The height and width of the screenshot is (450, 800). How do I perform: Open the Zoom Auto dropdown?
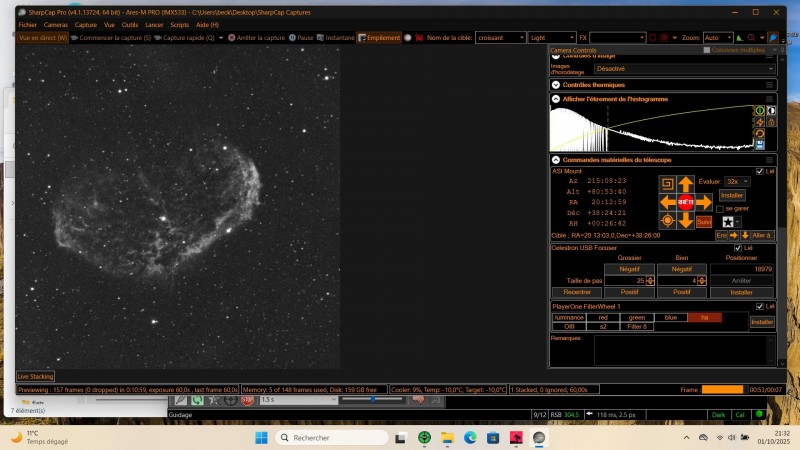click(x=718, y=38)
